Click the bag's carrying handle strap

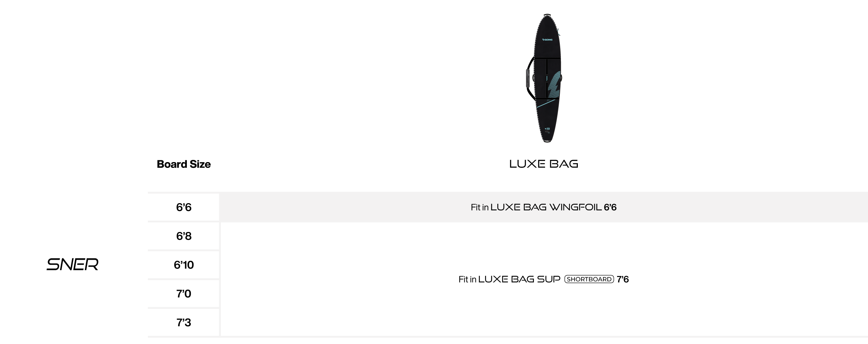tap(529, 78)
